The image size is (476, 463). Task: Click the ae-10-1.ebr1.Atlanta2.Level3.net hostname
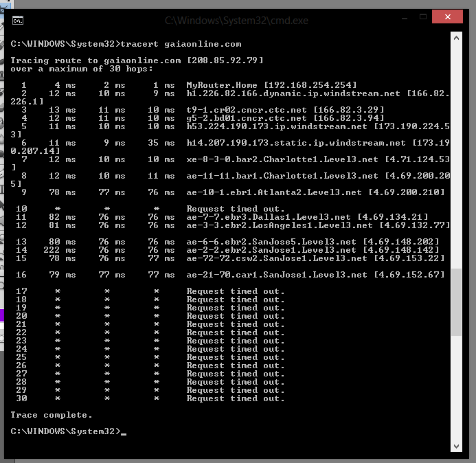pyautogui.click(x=274, y=192)
